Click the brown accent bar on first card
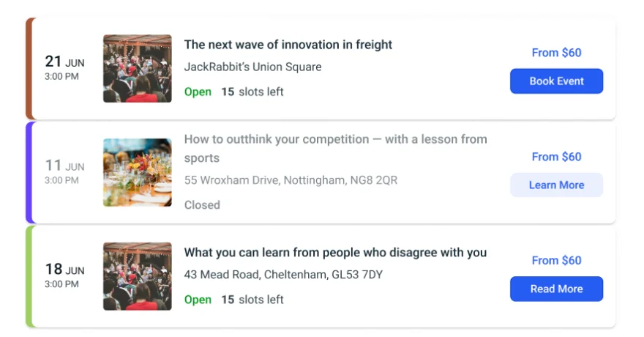This screenshot has height=337, width=644. coord(29,69)
